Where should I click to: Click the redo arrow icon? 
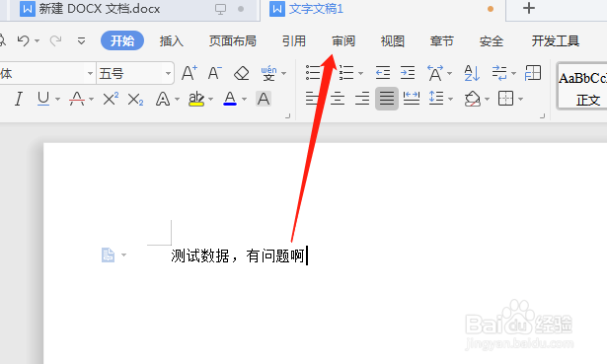55,40
